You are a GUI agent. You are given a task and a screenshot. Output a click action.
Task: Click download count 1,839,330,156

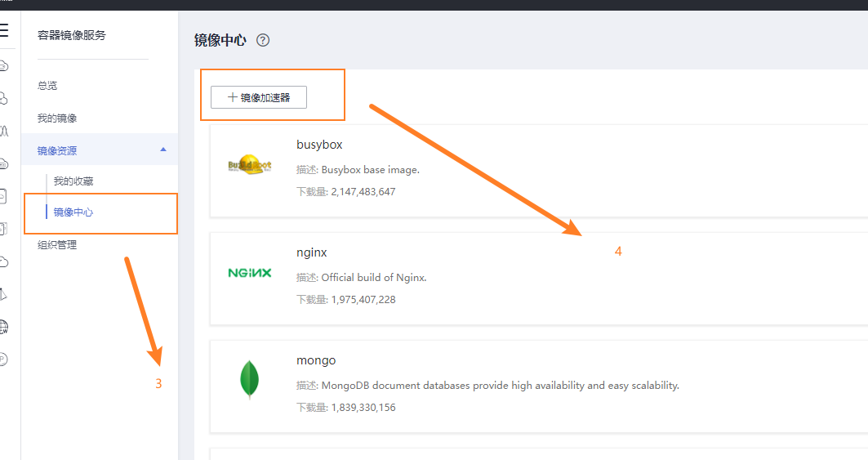point(363,408)
